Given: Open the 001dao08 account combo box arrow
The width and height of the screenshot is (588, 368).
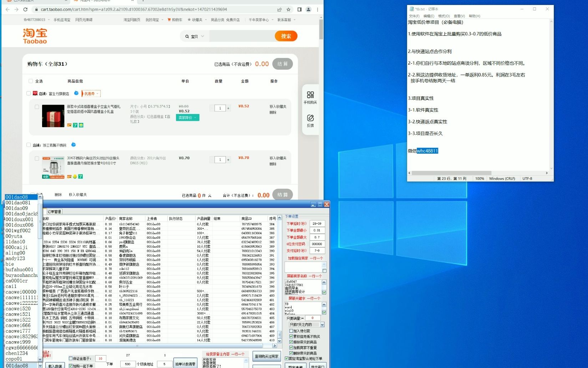Looking at the screenshot, I should click(x=40, y=365).
